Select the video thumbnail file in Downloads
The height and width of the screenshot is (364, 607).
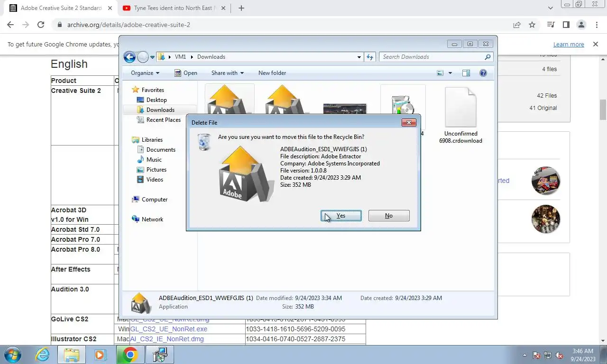point(345,109)
